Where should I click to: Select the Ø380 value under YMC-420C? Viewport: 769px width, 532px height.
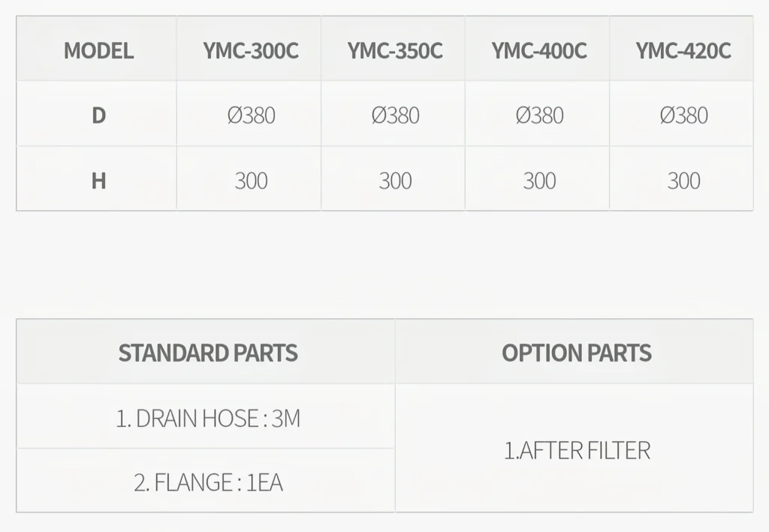pos(683,116)
